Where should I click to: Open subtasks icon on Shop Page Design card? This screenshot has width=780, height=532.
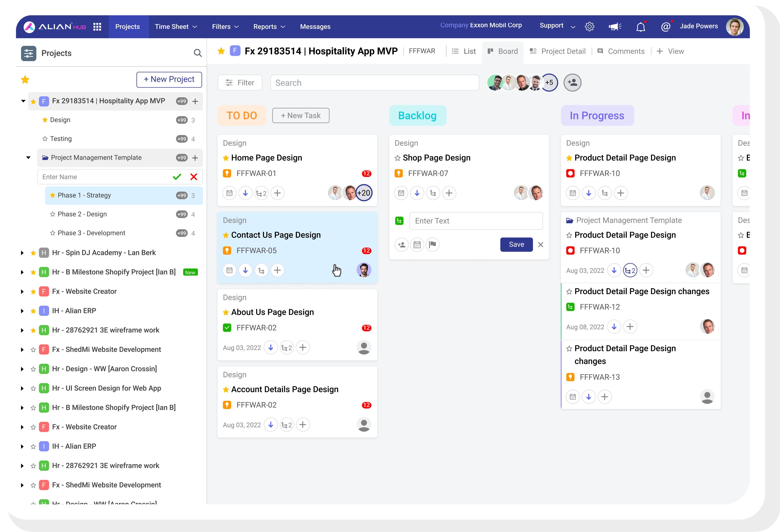click(433, 193)
